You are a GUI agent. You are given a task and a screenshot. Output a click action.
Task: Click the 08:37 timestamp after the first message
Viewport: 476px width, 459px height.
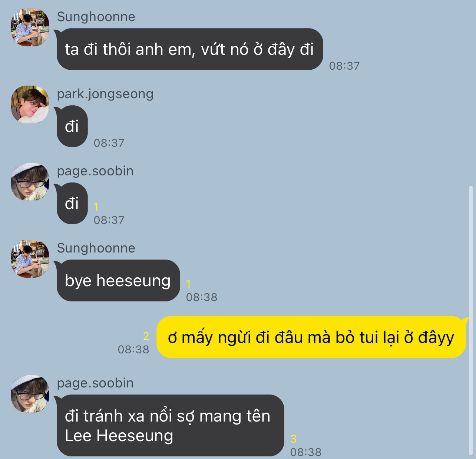(x=344, y=66)
